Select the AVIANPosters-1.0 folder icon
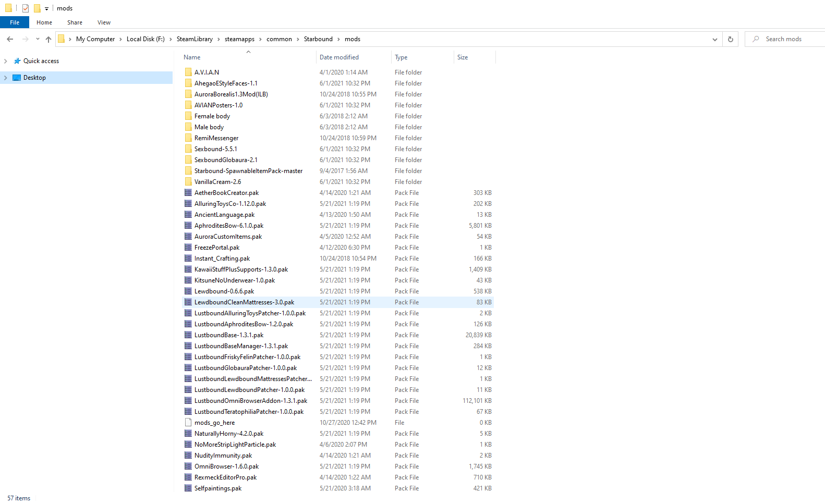Screen dimensions: 825x504 click(188, 105)
